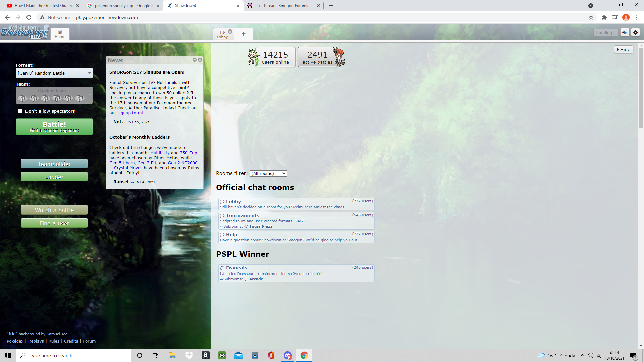Image resolution: width=644 pixels, height=362 pixels.
Task: Open the Ladder rankings
Action: pyautogui.click(x=54, y=177)
